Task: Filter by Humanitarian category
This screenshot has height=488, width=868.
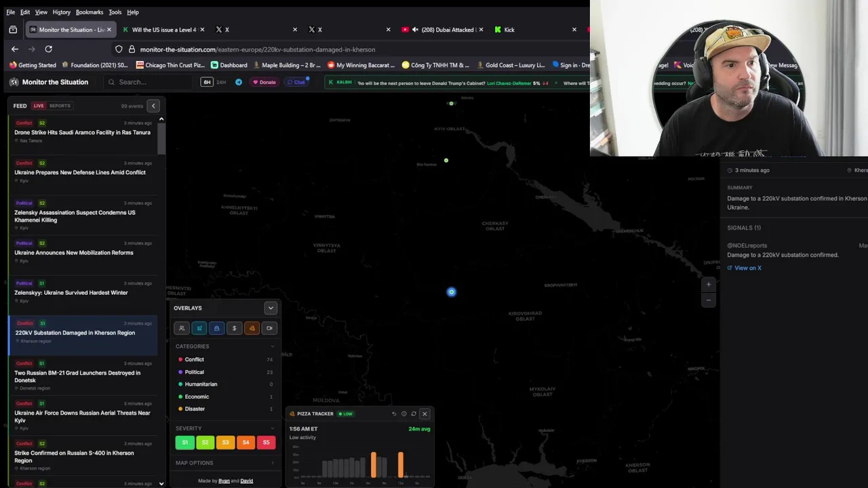Action: pos(225,384)
